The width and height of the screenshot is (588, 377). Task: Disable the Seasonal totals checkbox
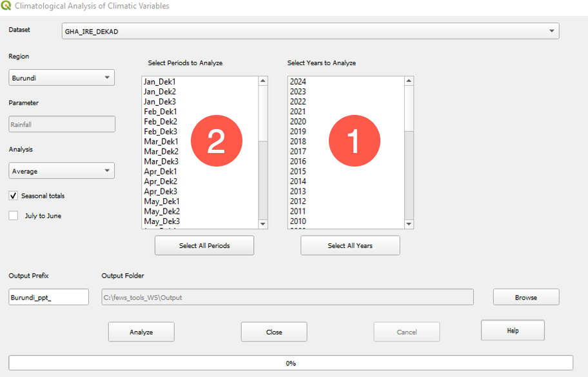[x=13, y=195]
